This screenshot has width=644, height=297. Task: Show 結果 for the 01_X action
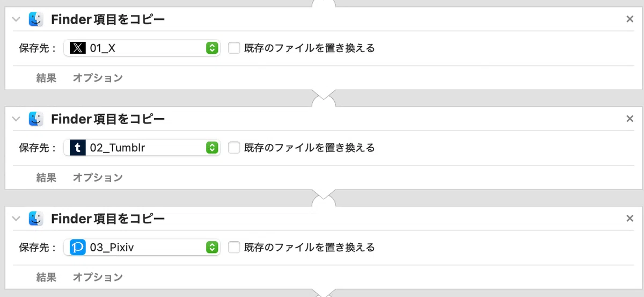[46, 78]
